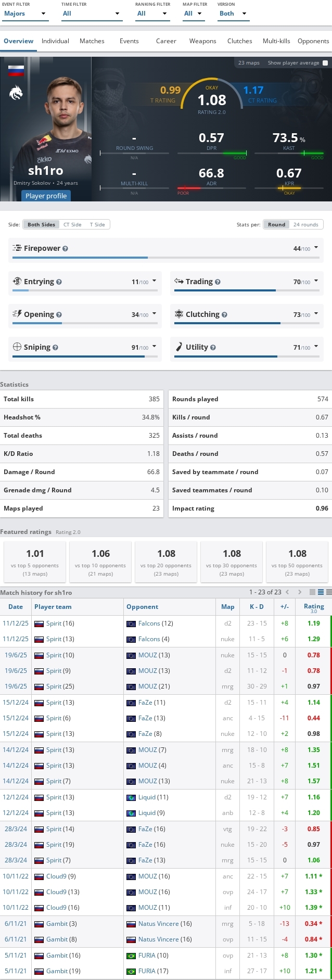Click the Team Spirit dragon logo
Image resolution: width=332 pixels, height=980 pixels.
(x=16, y=93)
